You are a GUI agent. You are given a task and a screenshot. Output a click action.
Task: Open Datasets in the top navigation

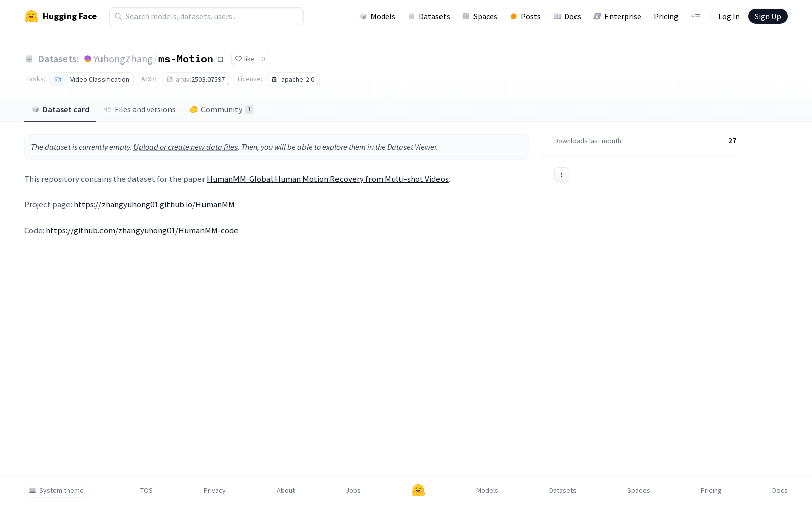click(429, 16)
